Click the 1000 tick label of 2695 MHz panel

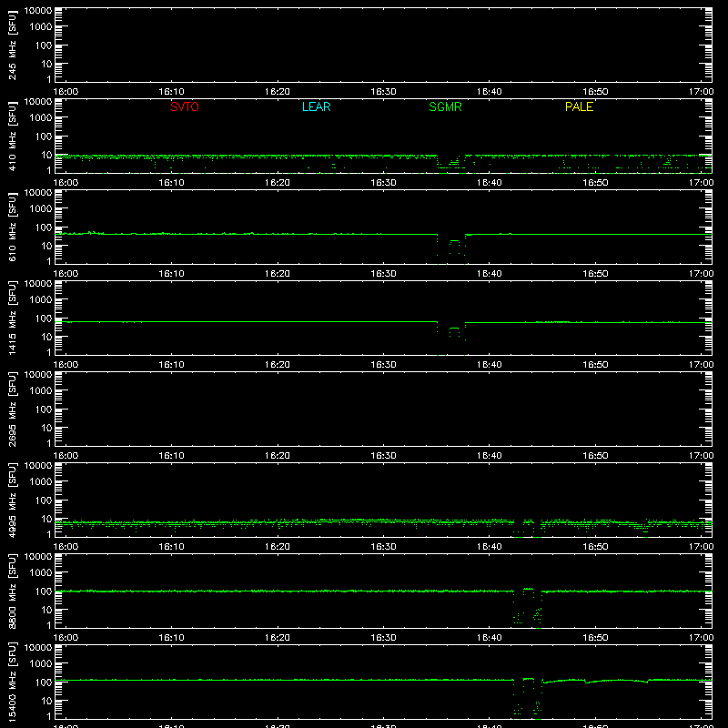41,390
